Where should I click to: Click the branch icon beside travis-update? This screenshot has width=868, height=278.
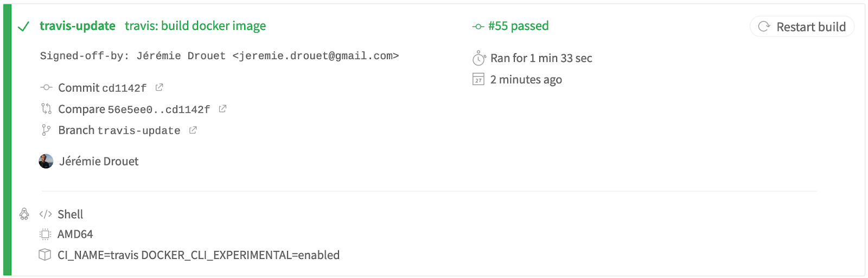click(46, 130)
